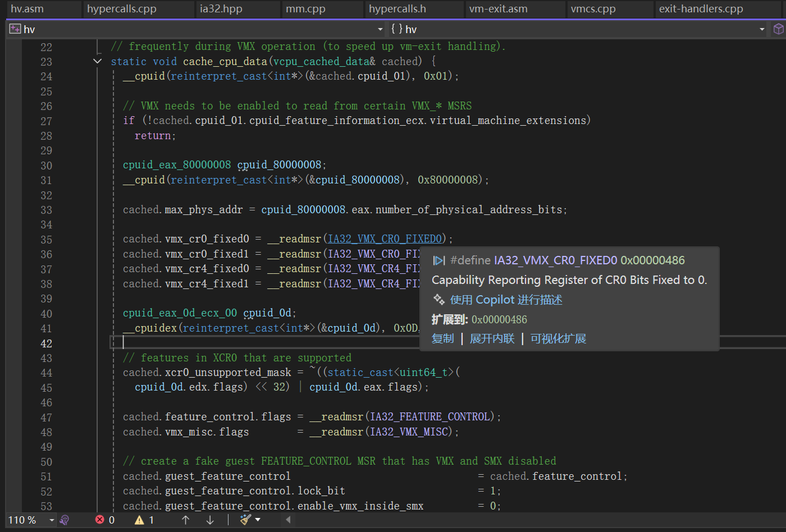Click the macro definition icon in tooltip
This screenshot has width=786, height=532.
pyautogui.click(x=439, y=260)
